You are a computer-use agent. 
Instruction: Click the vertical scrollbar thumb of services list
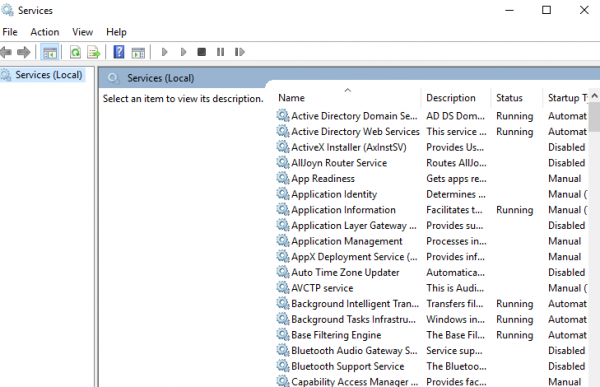pyautogui.click(x=594, y=116)
